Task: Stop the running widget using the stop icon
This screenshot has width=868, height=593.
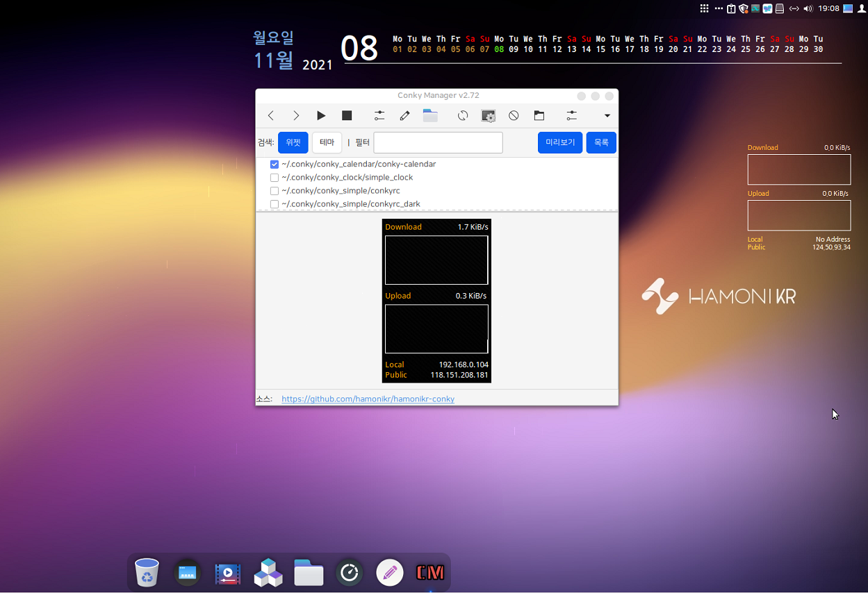Action: 346,115
